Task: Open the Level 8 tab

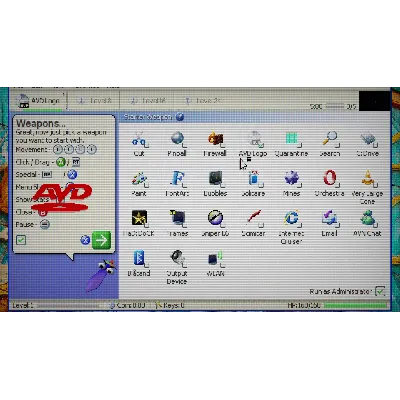Action: pos(94,101)
